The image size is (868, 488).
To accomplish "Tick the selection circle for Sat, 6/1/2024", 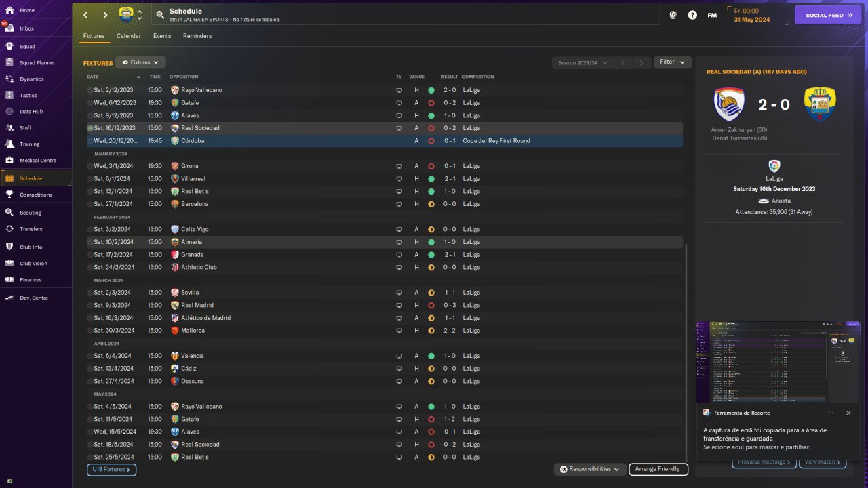I will click(x=90, y=179).
